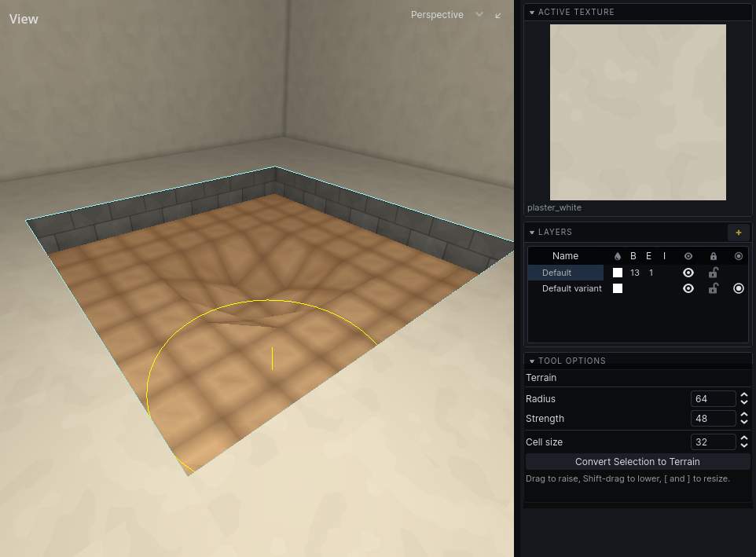Decrease the Radius value
Viewport: 756px width, 557px height.
744,402
